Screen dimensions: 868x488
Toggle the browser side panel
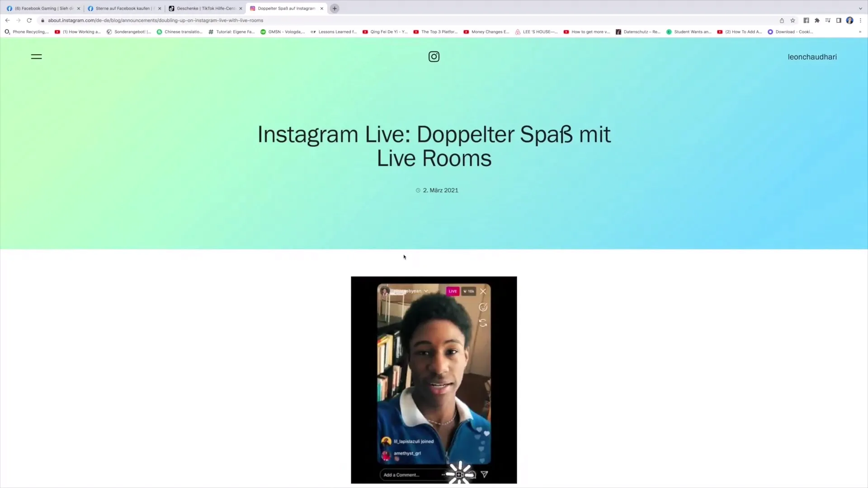(839, 20)
